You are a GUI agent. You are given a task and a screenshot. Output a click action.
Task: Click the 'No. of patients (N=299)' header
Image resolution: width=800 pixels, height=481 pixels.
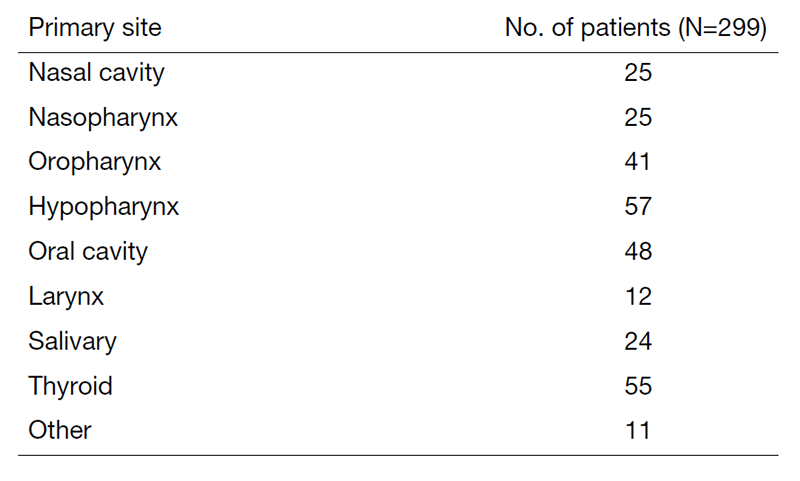click(636, 28)
